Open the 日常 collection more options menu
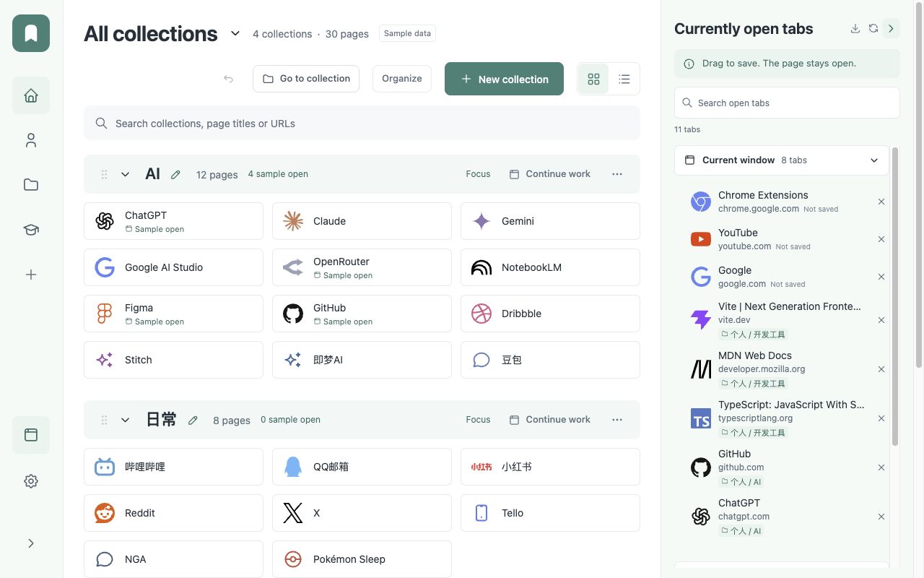Screen dimensions: 924x578 point(617,420)
